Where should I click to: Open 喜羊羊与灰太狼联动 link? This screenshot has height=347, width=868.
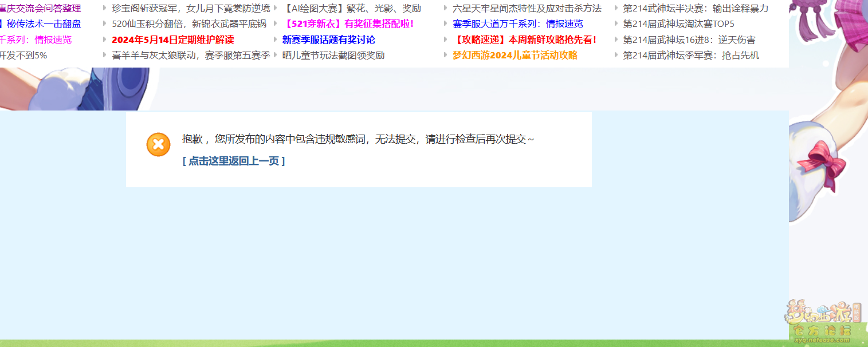point(191,55)
